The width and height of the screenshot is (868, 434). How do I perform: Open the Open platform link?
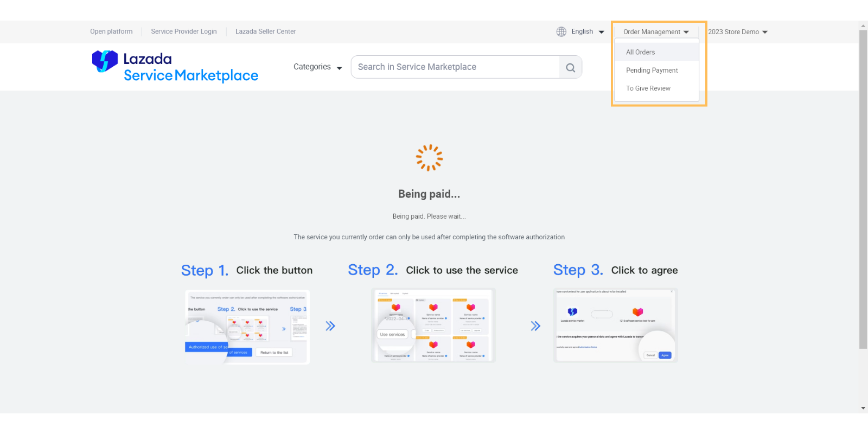coord(111,31)
